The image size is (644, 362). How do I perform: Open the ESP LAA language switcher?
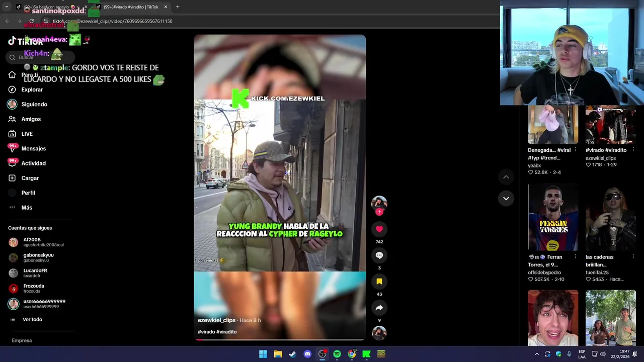click(x=582, y=354)
